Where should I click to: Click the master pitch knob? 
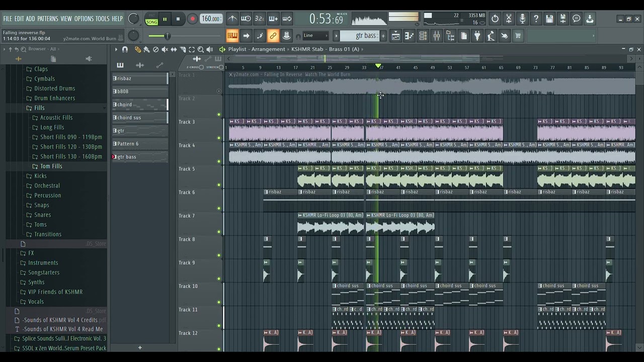pyautogui.click(x=133, y=36)
